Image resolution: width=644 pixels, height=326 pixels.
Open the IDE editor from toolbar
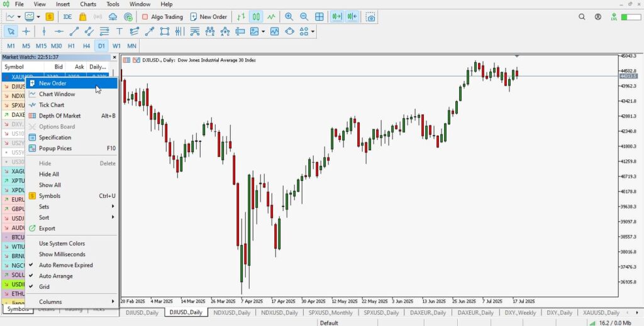(x=67, y=17)
